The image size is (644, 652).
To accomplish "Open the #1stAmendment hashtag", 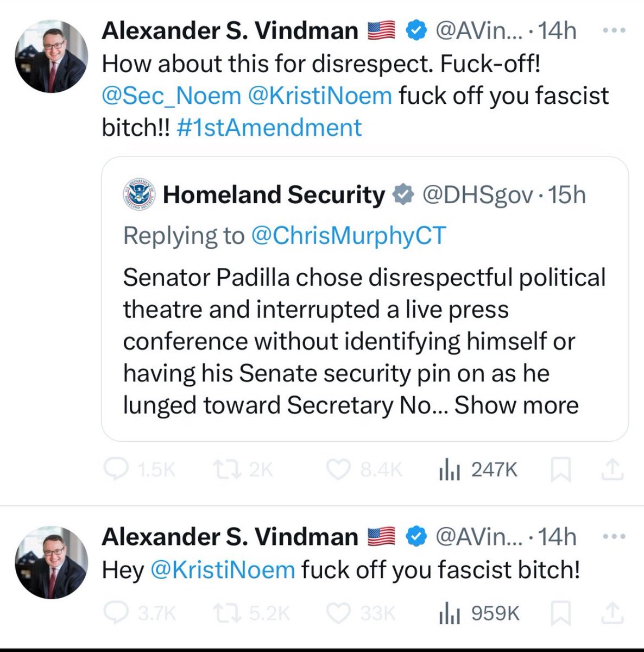I will (269, 128).
